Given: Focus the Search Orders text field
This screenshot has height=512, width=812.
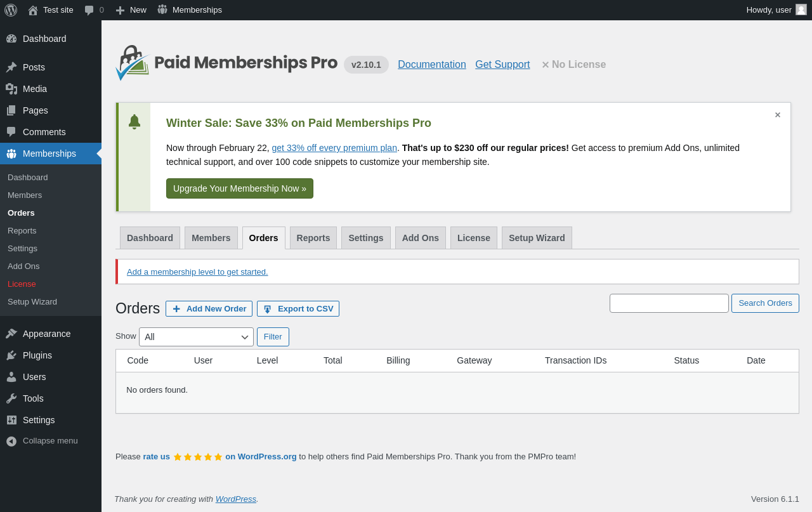Looking at the screenshot, I should coord(669,303).
